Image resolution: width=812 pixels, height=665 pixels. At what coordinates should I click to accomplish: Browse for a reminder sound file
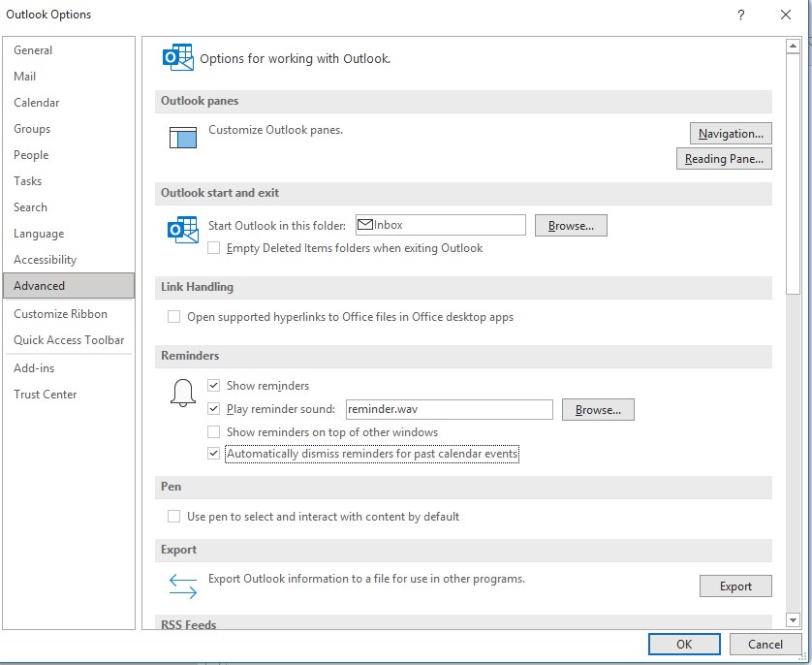coord(598,409)
